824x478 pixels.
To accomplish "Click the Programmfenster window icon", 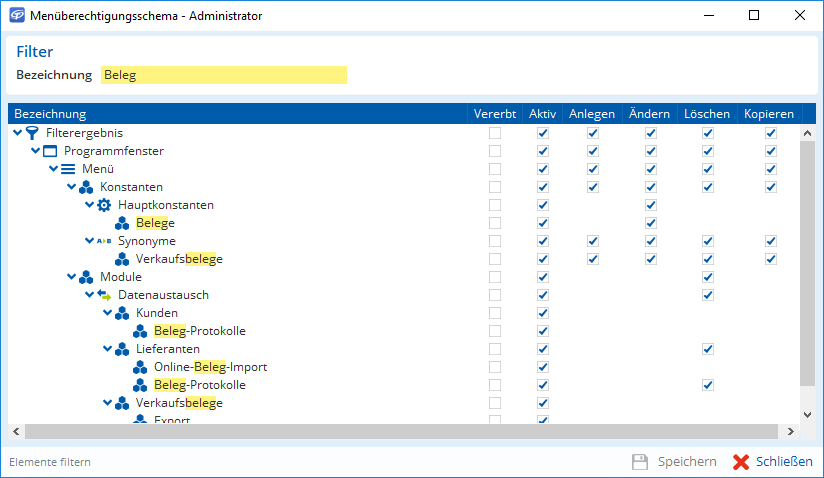I will coord(50,151).
